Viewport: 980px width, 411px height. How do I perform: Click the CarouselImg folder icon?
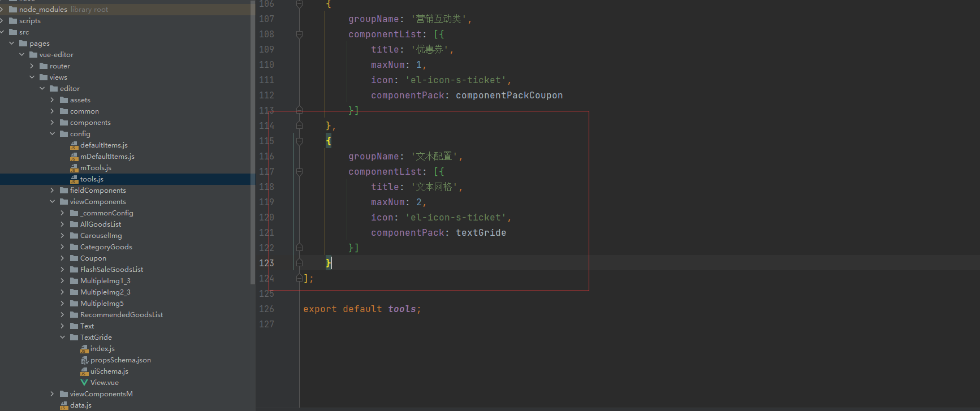[74, 236]
